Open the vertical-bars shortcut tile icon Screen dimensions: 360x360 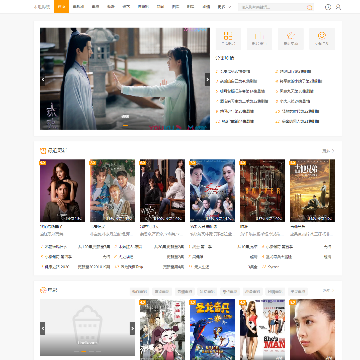tap(259, 36)
